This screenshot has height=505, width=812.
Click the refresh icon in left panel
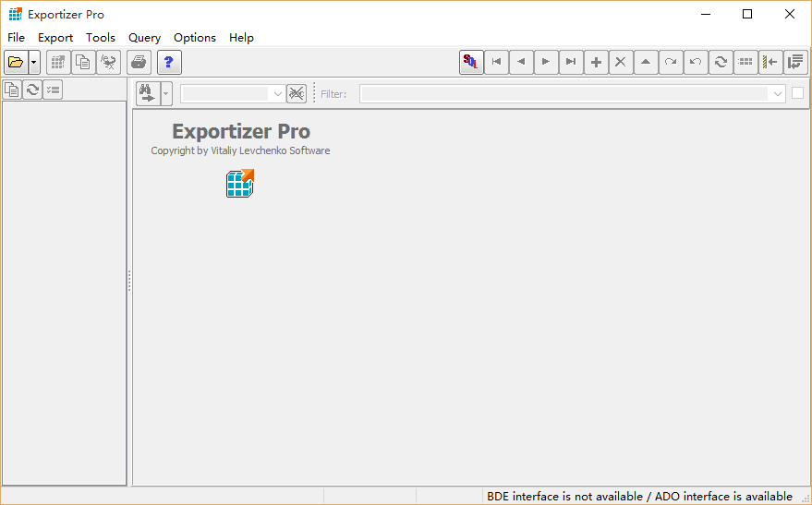click(32, 90)
